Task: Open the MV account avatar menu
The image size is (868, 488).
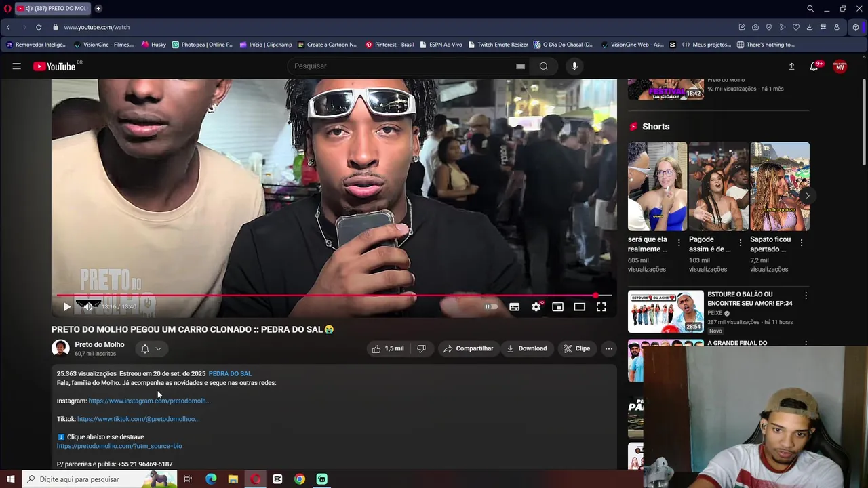Action: tap(840, 66)
